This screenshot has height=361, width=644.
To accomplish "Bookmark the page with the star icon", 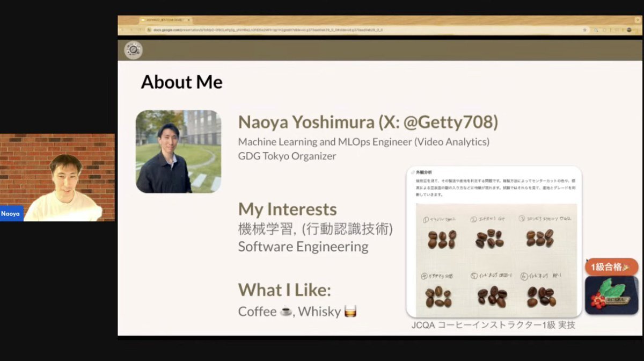I will point(584,30).
